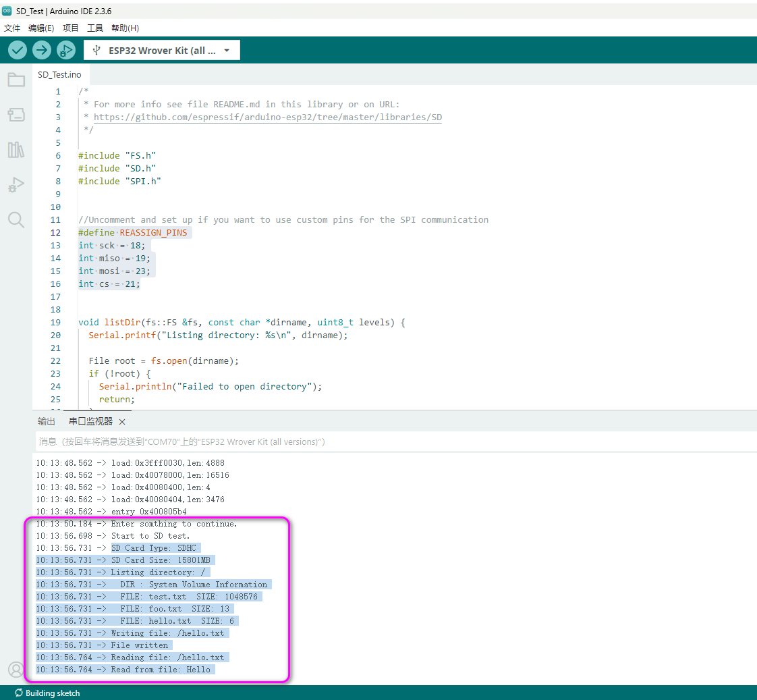Open the Sketchbook folder sidebar icon
The image size is (757, 700).
[x=16, y=80]
